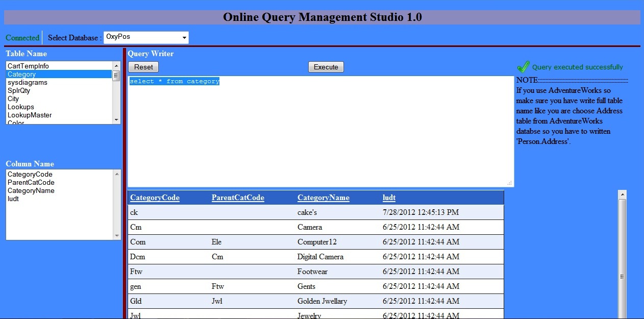The width and height of the screenshot is (644, 319).
Task: Click the results grid scrollbar thumb
Action: coord(622,259)
